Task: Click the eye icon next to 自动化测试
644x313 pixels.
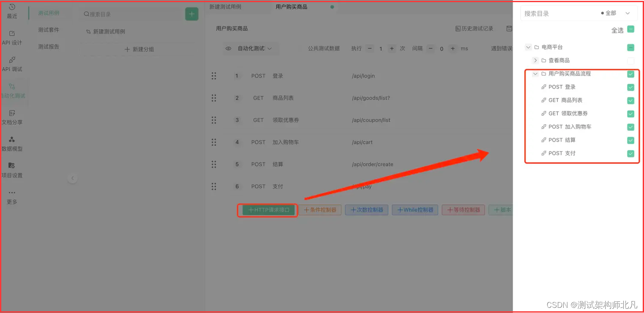Action: pos(228,49)
